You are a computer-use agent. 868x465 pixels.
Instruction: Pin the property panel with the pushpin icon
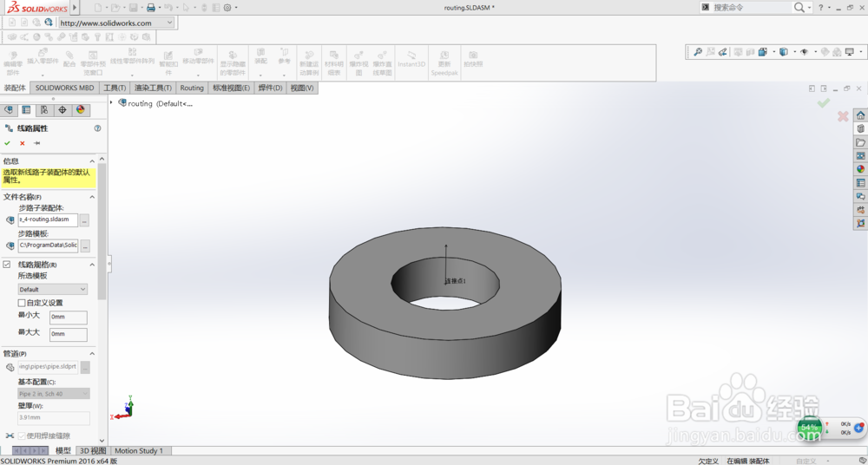pos(37,143)
